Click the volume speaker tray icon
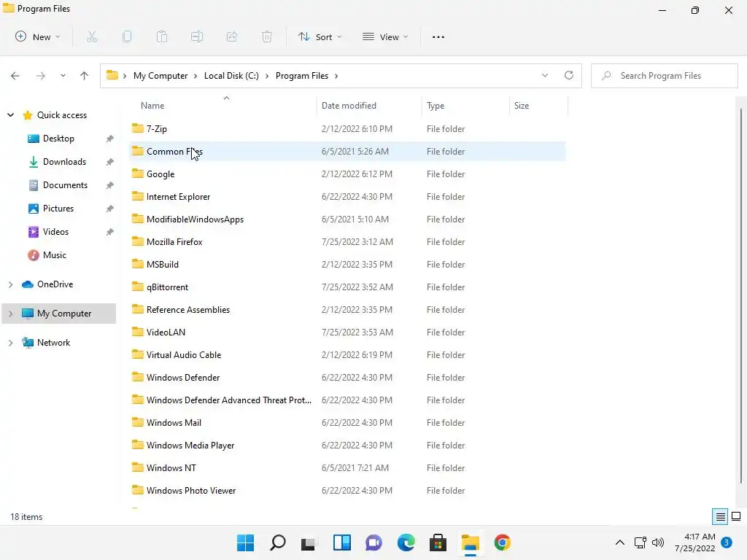747x560 pixels. point(658,542)
